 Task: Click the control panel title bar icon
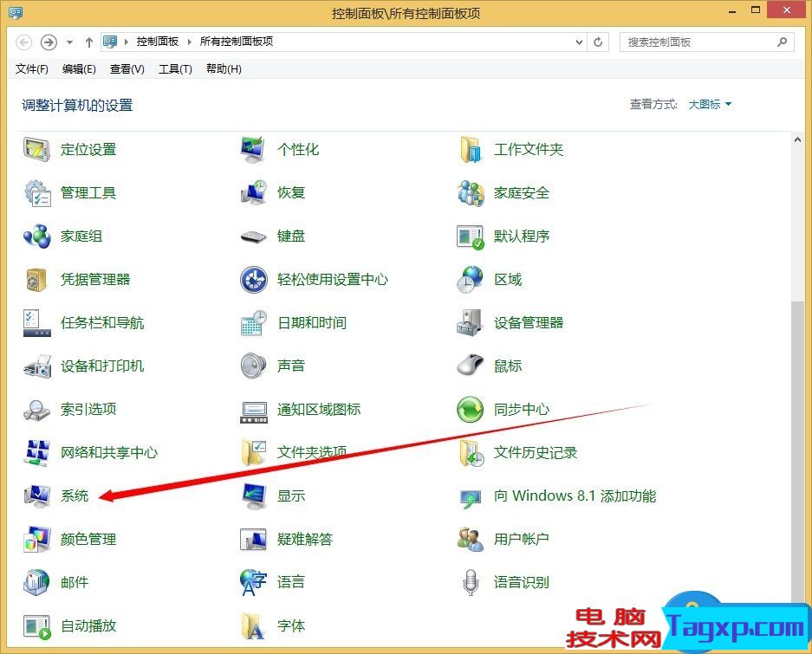[x=16, y=12]
